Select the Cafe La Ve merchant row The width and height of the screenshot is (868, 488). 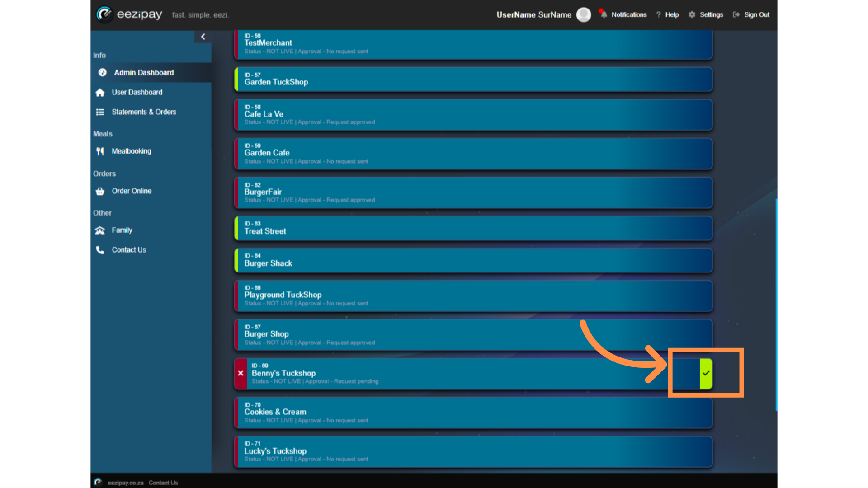(473, 115)
